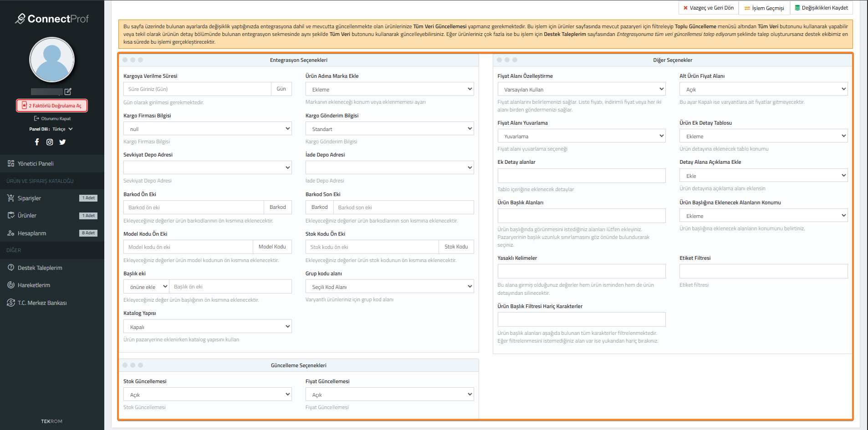
Task: Open Grup kodu alanı dropdown
Action: [389, 287]
